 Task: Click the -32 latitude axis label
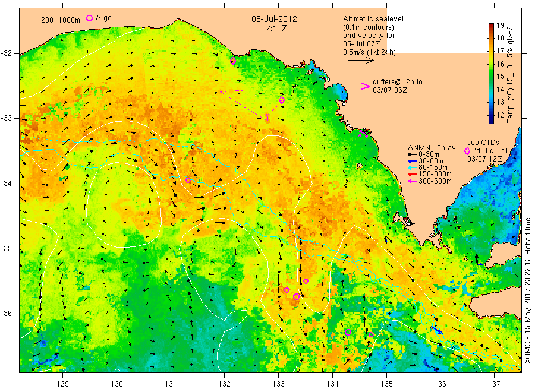point(6,53)
